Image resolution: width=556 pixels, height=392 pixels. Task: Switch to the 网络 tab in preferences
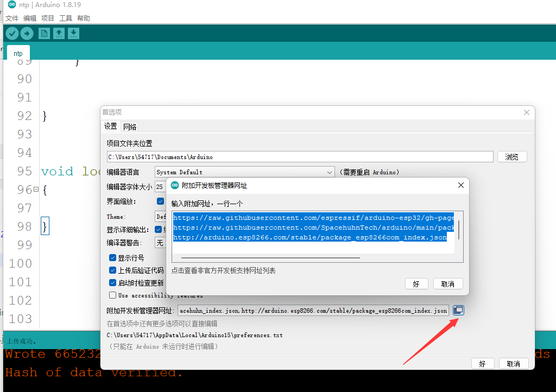(130, 127)
